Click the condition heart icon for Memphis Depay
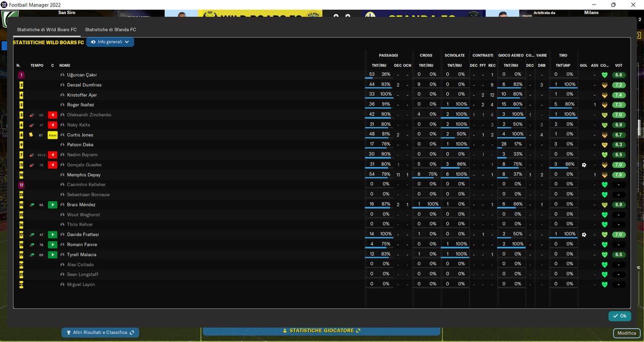This screenshot has height=342, width=644. click(x=605, y=175)
